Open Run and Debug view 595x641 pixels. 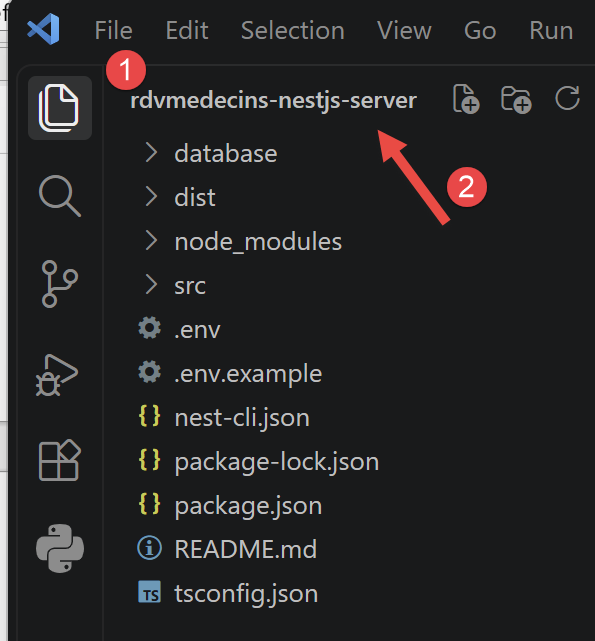57,375
